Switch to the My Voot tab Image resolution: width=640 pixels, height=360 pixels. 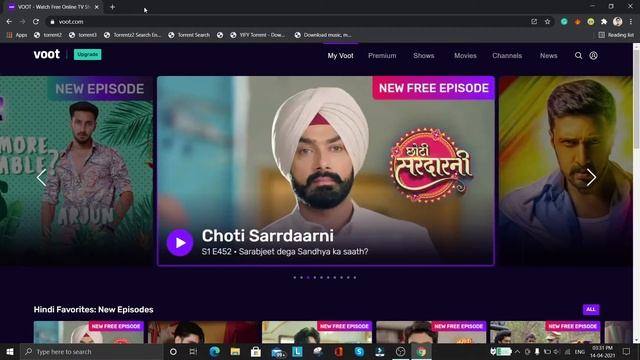click(340, 56)
